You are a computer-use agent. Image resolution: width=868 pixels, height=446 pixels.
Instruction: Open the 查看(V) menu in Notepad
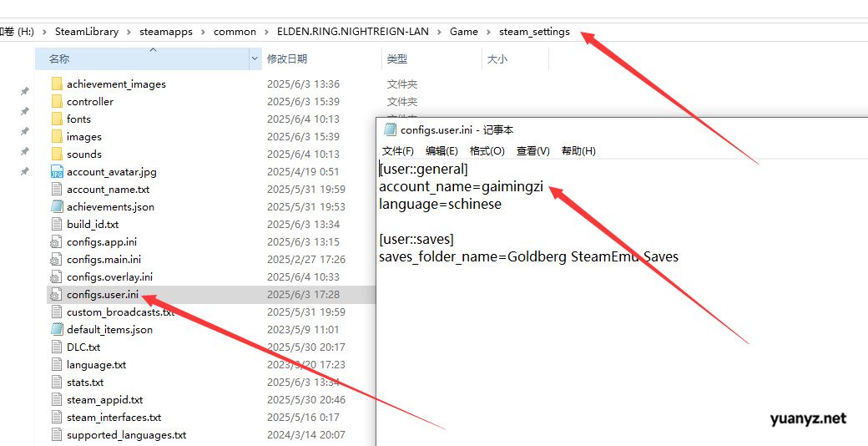tap(533, 150)
